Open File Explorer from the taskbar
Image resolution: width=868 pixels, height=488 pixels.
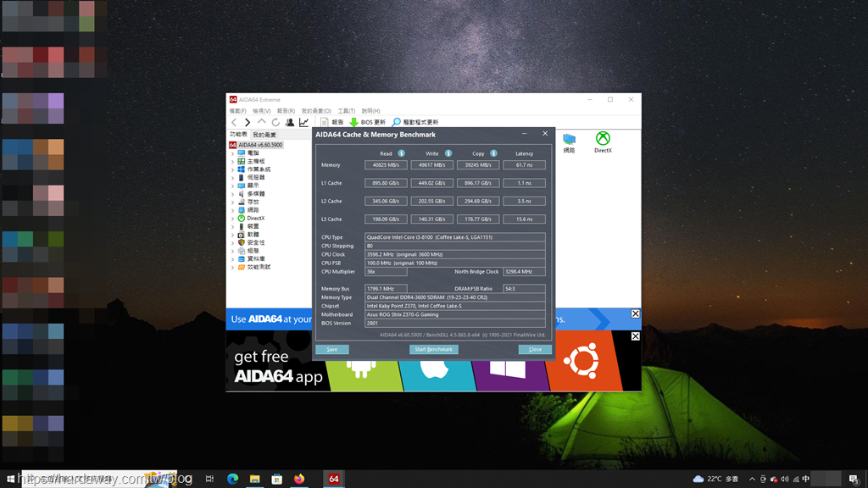click(254, 480)
